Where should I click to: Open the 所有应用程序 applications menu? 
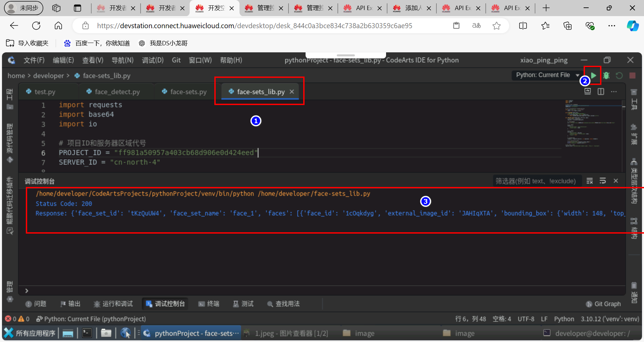[x=30, y=333]
